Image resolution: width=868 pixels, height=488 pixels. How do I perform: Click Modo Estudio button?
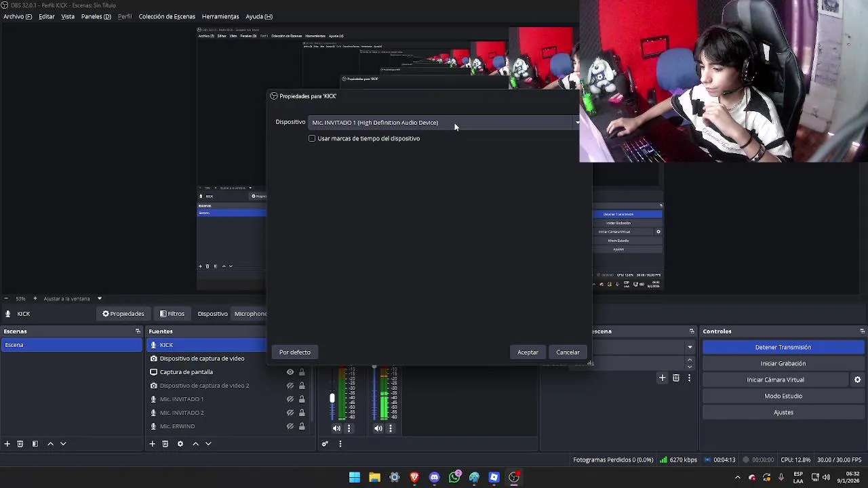[783, 396]
